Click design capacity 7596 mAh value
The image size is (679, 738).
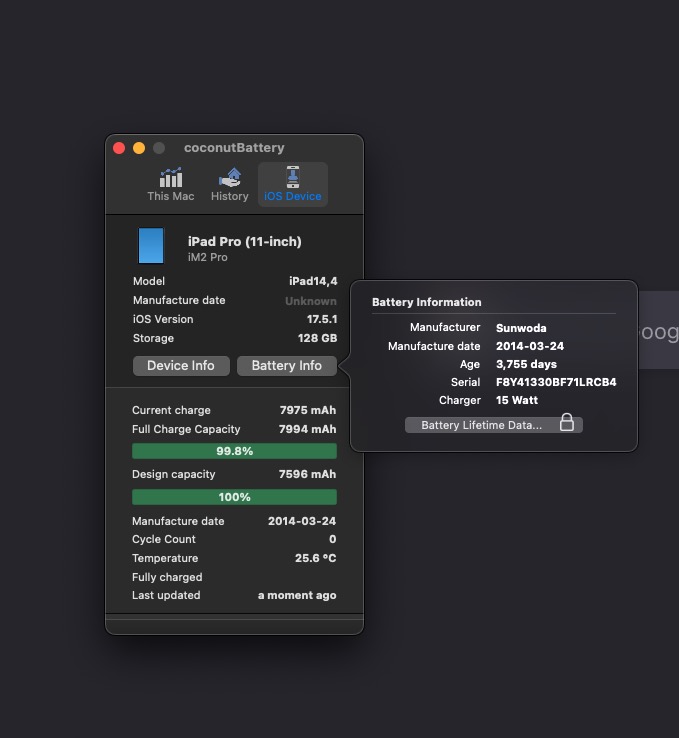click(x=308, y=474)
